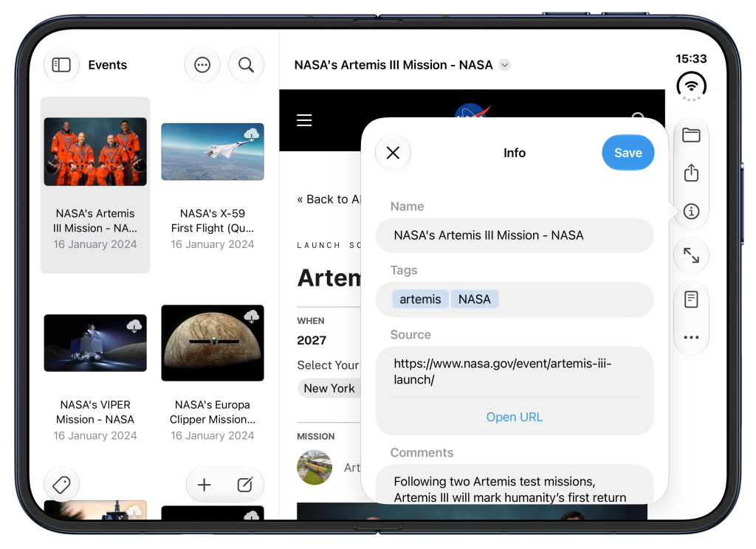Open the more options ellipsis in Events header
The height and width of the screenshot is (549, 756).
202,65
